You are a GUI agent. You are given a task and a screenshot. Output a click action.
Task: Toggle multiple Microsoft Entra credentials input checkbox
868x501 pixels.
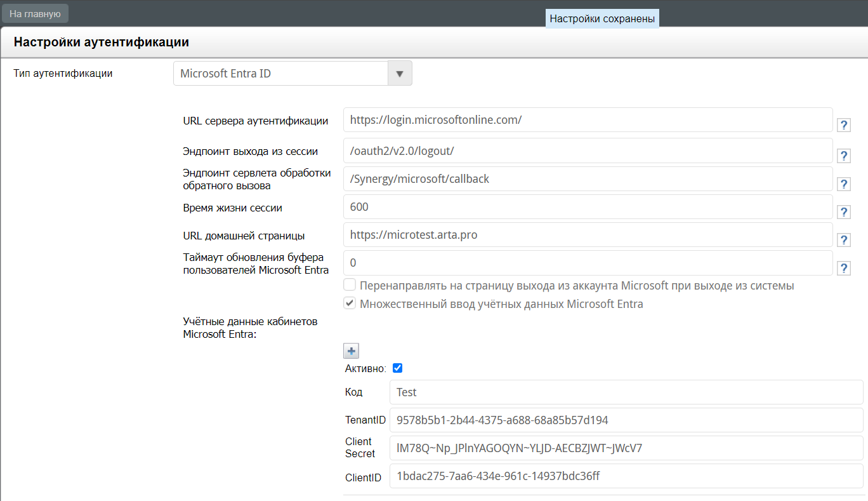(x=350, y=304)
